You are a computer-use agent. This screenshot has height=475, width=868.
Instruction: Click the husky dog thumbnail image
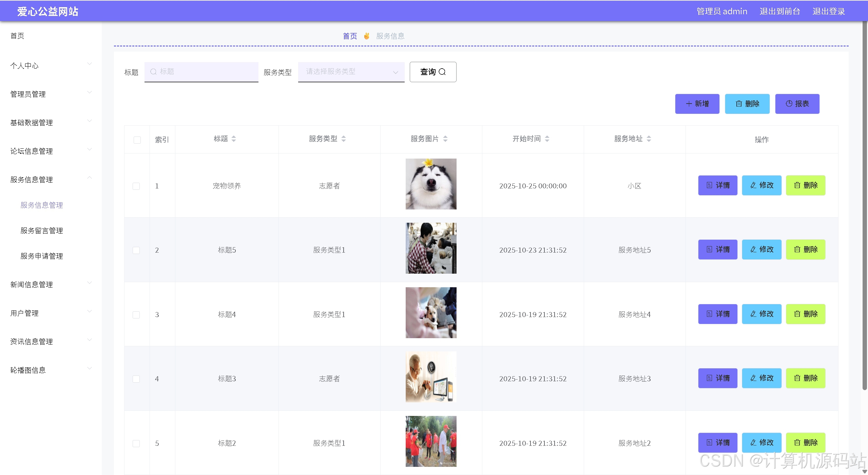[431, 184]
